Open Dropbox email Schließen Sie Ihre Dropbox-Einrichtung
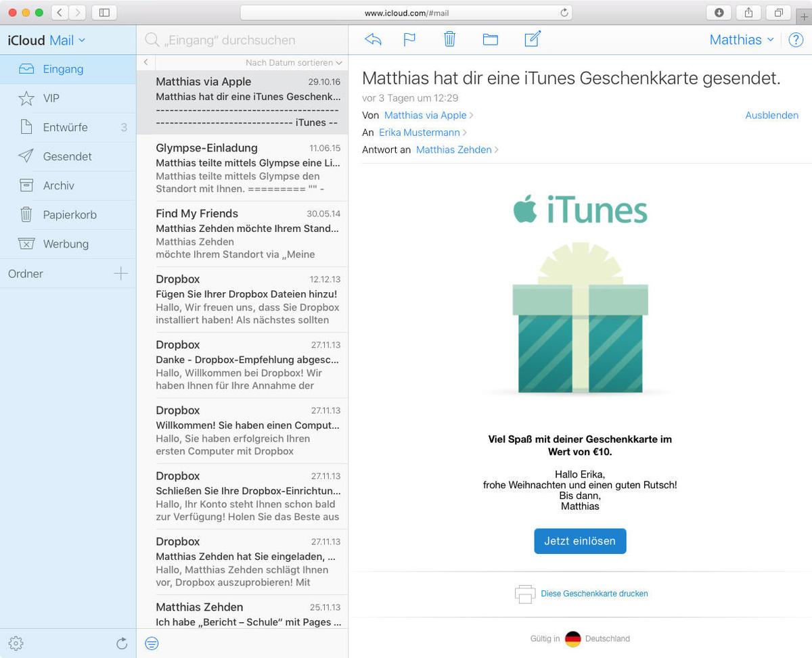The width and height of the screenshot is (812, 658). (242, 496)
